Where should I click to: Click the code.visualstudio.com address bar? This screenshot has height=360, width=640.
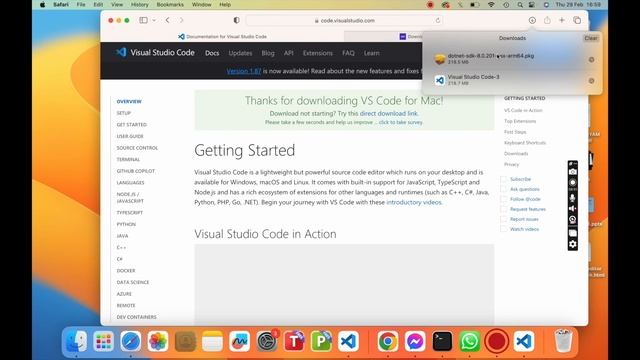344,20
